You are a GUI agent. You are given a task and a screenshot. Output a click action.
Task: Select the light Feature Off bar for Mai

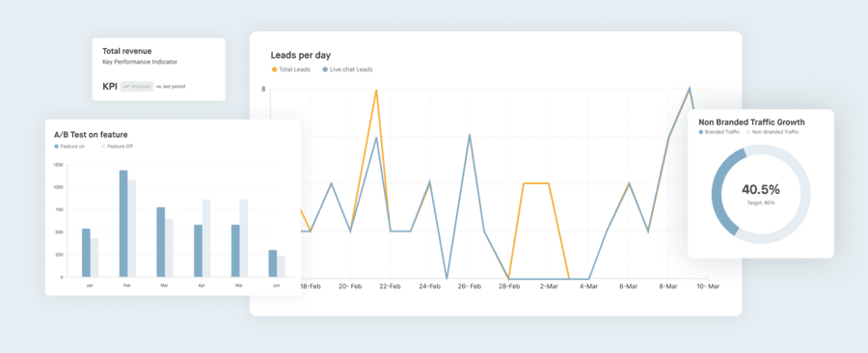point(244,238)
